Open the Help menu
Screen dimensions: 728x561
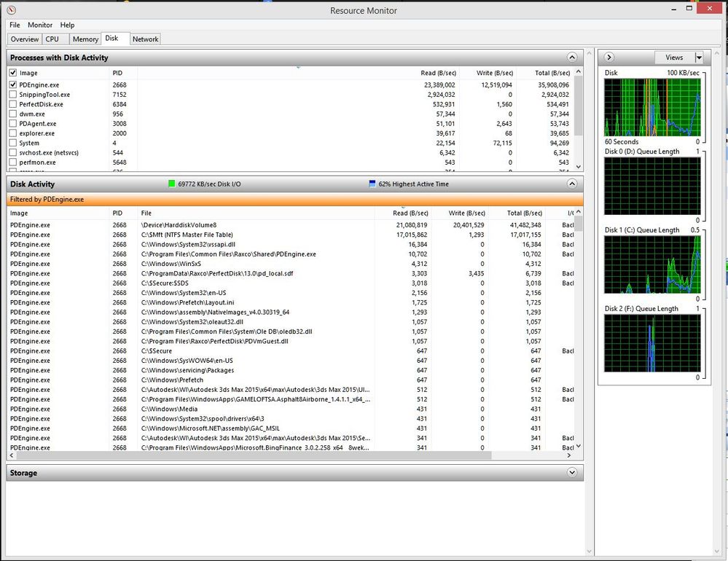click(x=67, y=25)
